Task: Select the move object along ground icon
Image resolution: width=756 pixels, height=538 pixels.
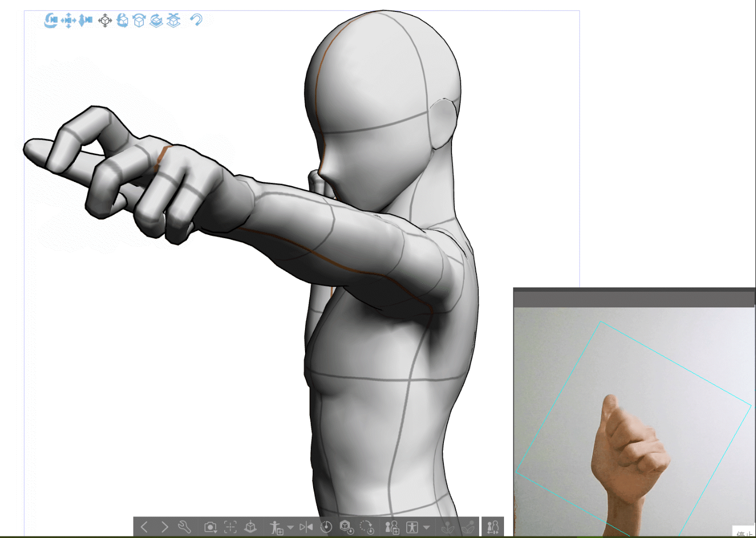Action: click(174, 21)
